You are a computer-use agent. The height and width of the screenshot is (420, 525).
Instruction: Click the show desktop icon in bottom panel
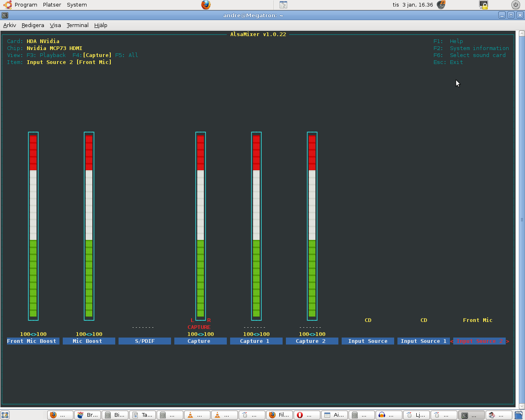point(5,415)
